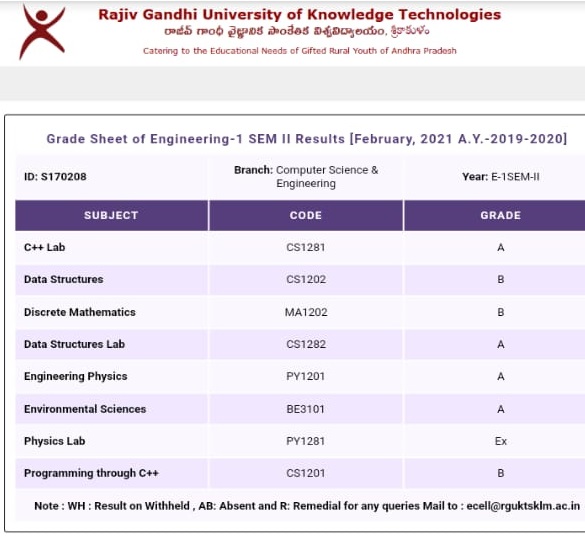This screenshot has width=585, height=537.
Task: Click the CS1282 Data Structures Lab code
Action: click(306, 344)
